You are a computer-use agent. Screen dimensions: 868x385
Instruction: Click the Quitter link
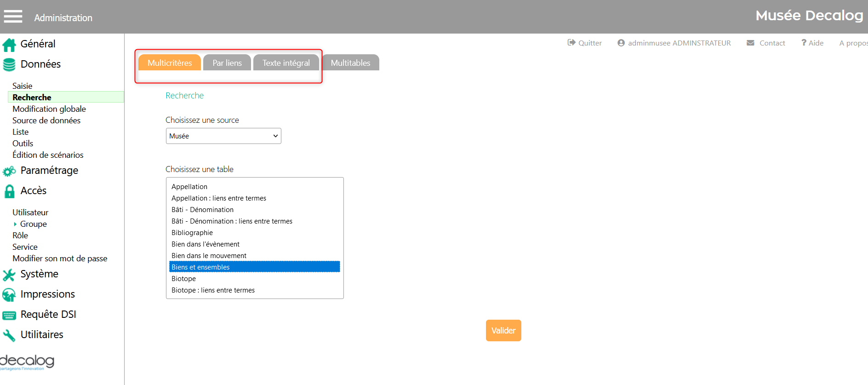click(585, 43)
